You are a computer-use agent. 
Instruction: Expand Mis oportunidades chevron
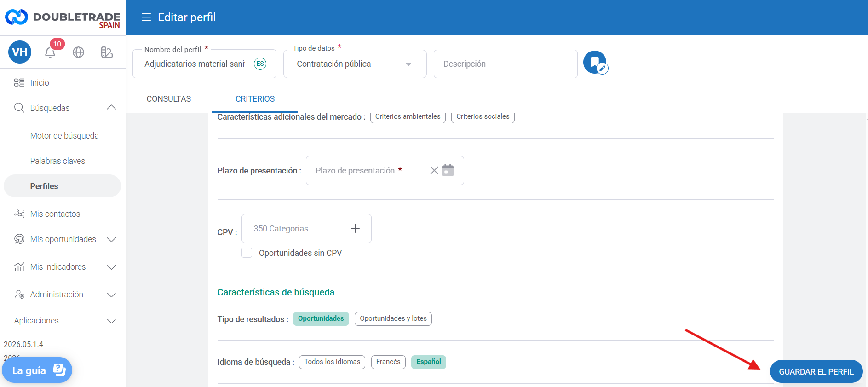(111, 240)
